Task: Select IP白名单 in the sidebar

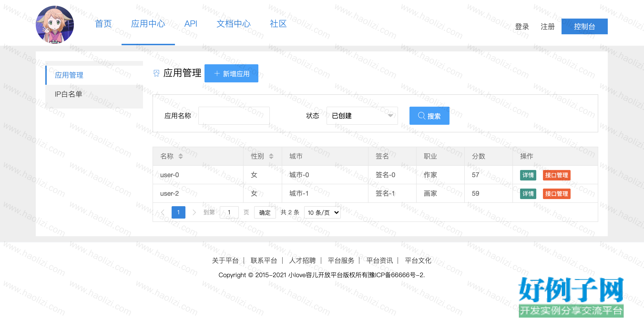Action: click(x=94, y=94)
